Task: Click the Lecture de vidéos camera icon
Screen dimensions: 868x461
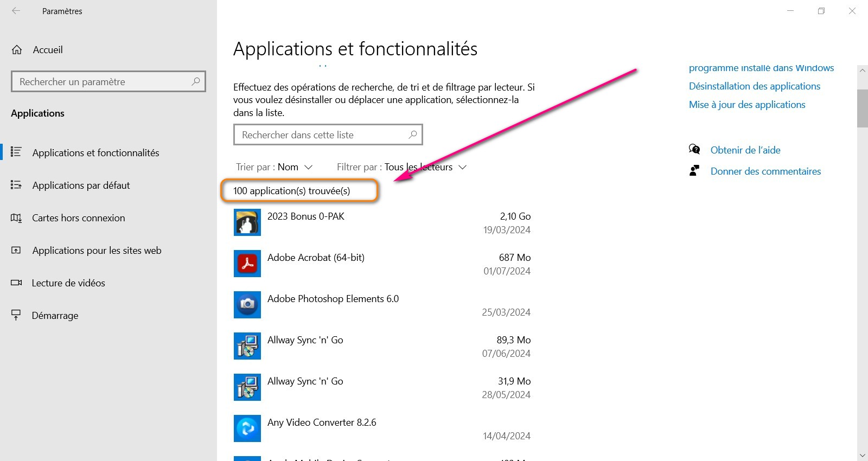Action: (x=16, y=283)
